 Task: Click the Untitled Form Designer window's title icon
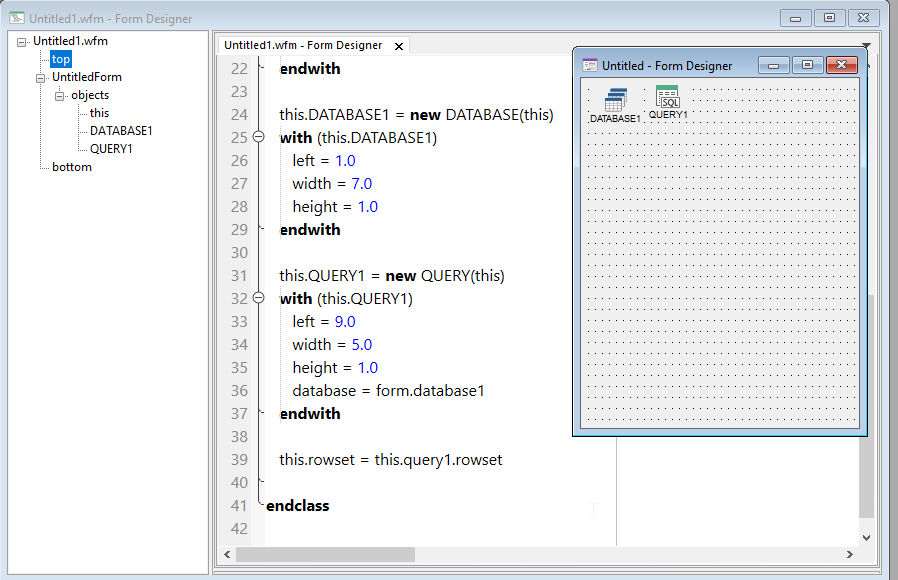click(x=590, y=65)
